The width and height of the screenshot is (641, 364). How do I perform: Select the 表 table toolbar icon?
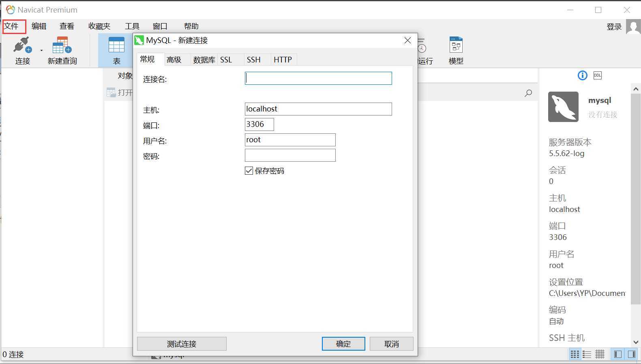tap(116, 45)
